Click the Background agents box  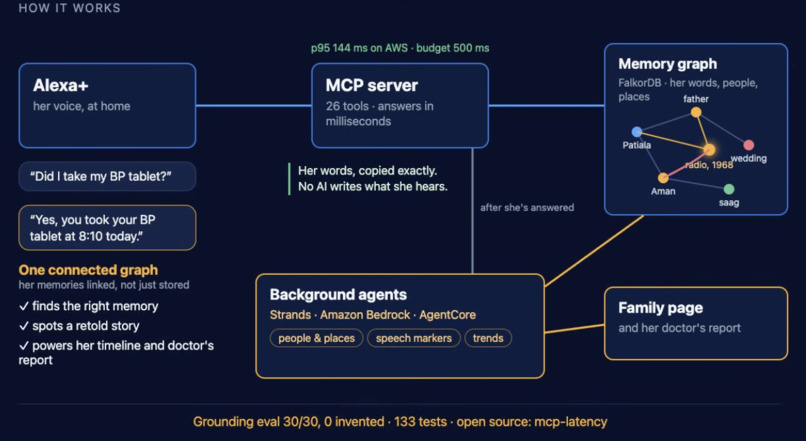(x=400, y=326)
